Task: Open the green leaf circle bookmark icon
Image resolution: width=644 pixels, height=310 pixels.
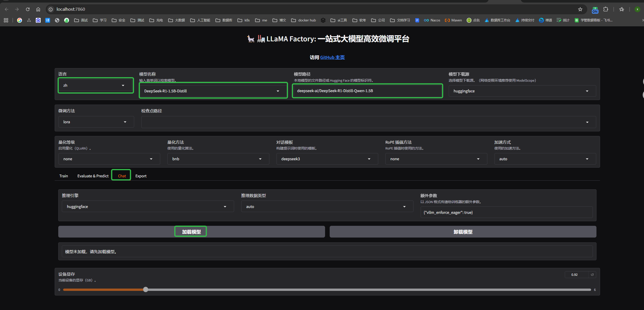Action: [x=66, y=20]
